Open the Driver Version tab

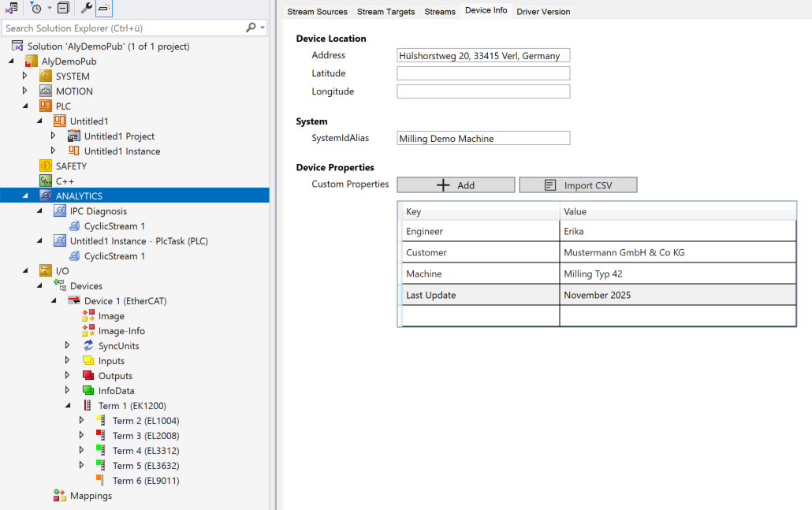[x=543, y=12]
